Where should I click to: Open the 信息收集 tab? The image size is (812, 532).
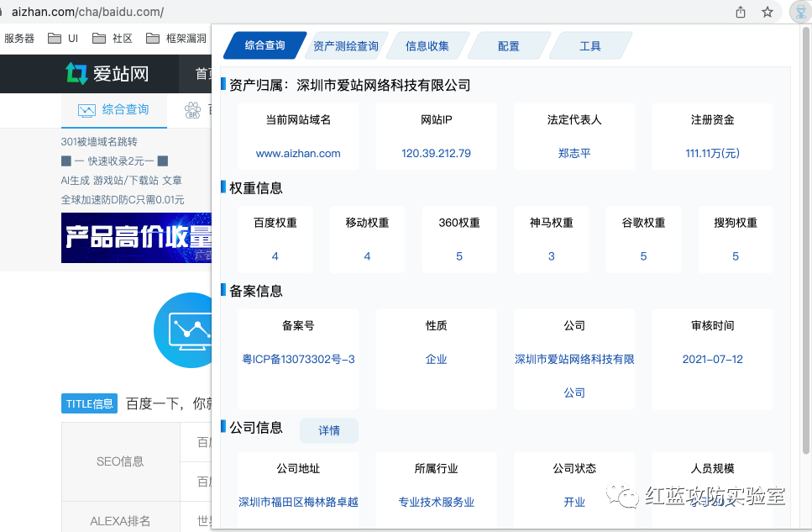pos(427,45)
